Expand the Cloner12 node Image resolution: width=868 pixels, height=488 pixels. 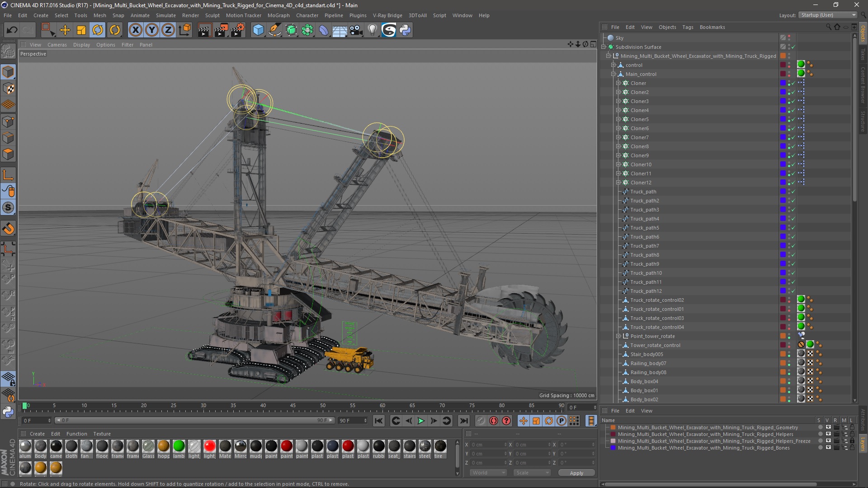pos(618,183)
